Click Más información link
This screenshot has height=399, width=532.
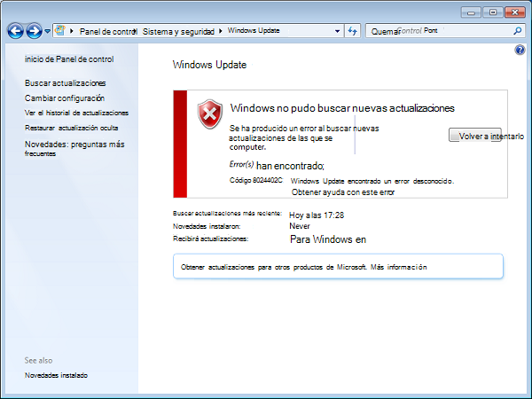[x=399, y=267]
